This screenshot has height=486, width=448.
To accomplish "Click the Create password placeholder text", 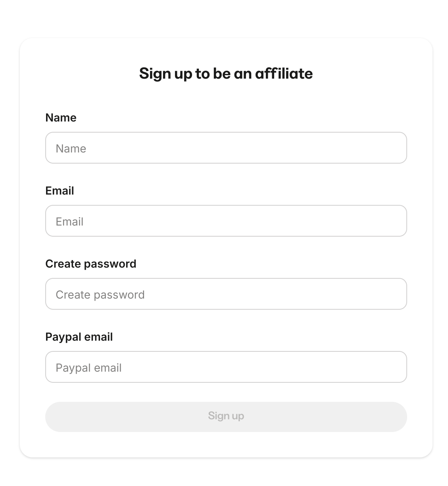I will (x=100, y=294).
